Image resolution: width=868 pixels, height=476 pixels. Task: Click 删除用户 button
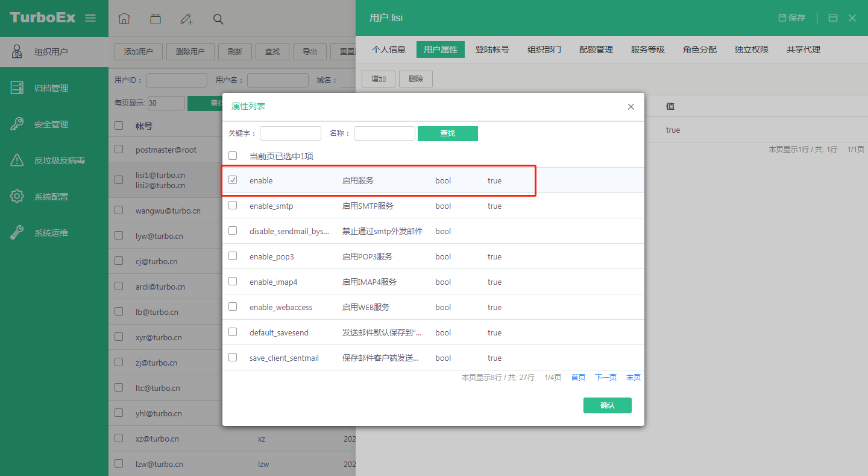tap(190, 52)
